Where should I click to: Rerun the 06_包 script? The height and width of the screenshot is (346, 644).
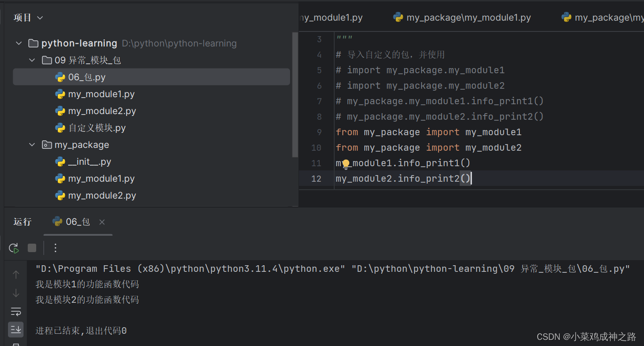pos(14,248)
